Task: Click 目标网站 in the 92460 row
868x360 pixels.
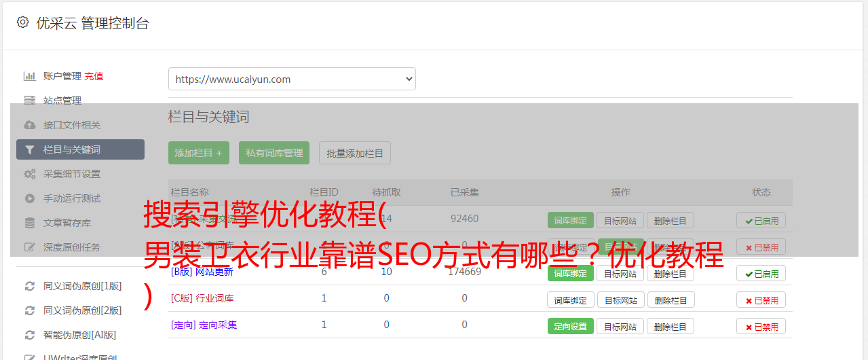Action: pyautogui.click(x=620, y=220)
